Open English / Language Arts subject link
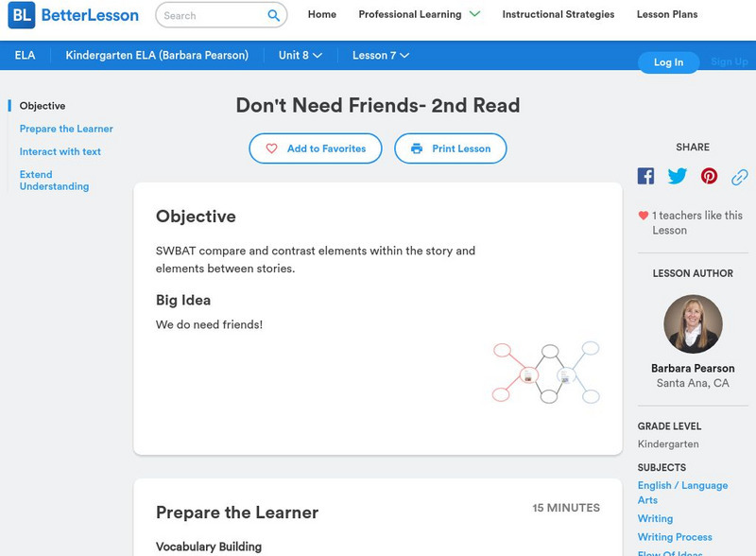Image resolution: width=756 pixels, height=556 pixels. coord(682,493)
